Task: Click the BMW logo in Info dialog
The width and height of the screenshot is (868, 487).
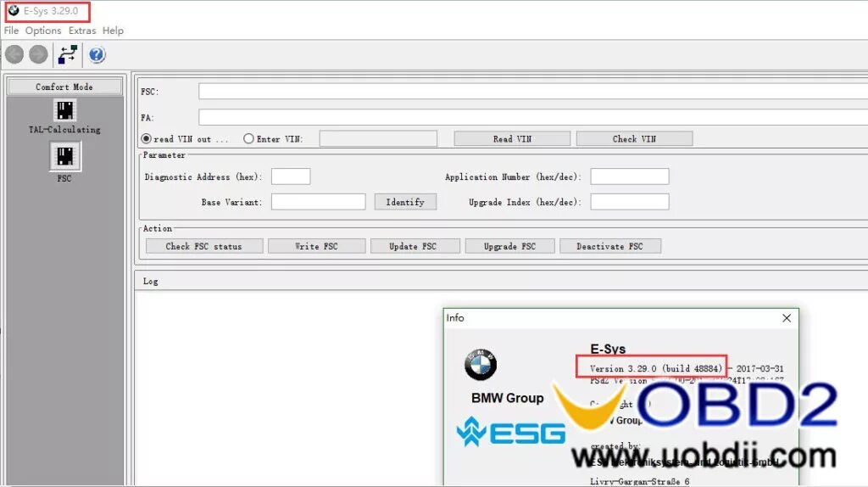Action: [481, 365]
